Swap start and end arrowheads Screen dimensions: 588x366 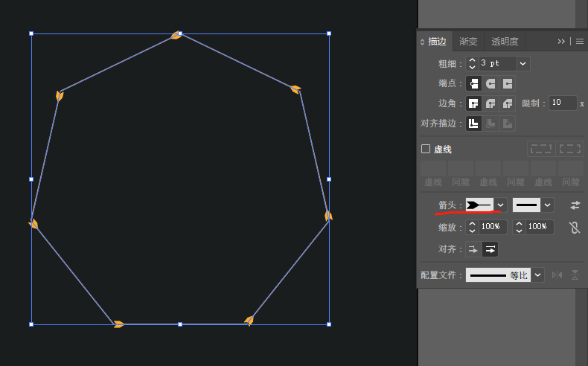point(575,205)
